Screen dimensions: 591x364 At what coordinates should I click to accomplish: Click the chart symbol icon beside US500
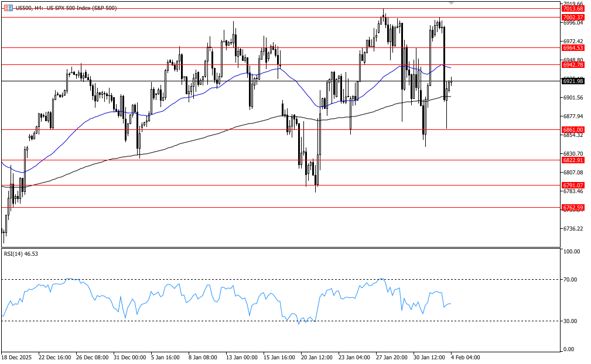8,7
